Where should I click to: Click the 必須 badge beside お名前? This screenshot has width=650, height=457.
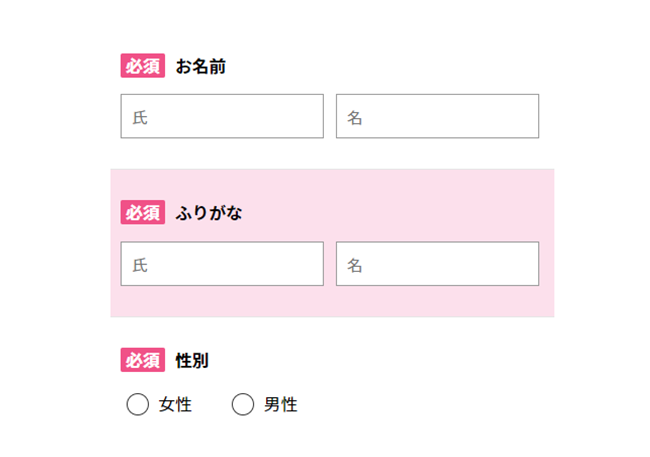[x=142, y=66]
